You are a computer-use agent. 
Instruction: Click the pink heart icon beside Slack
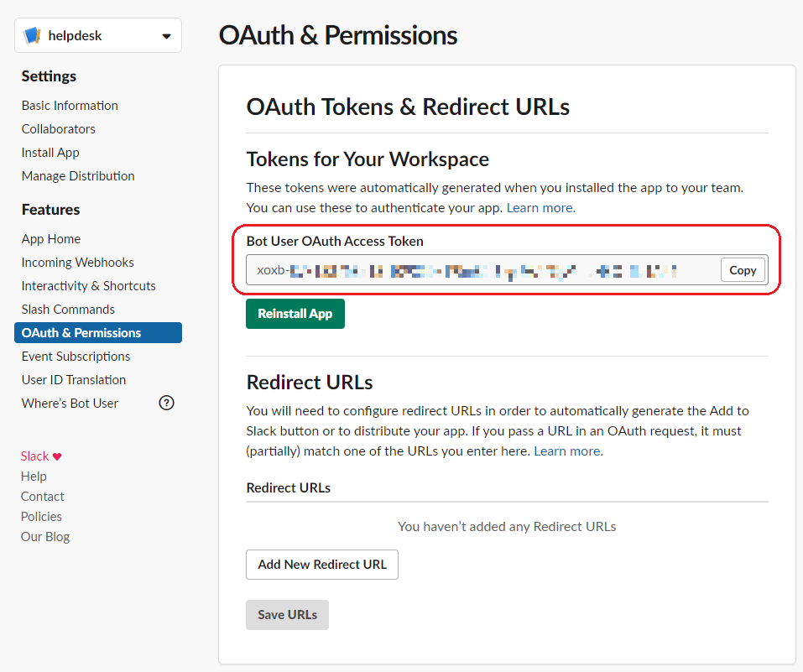tap(57, 456)
